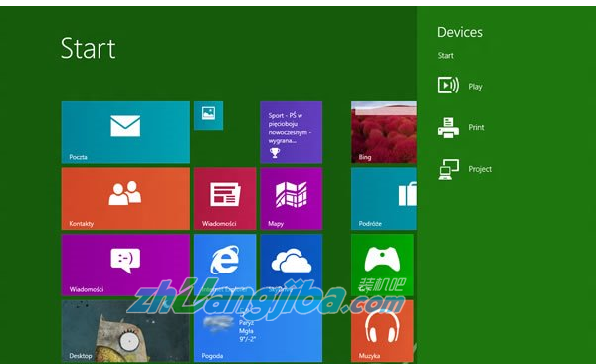Click the Print printer icon

[448, 127]
